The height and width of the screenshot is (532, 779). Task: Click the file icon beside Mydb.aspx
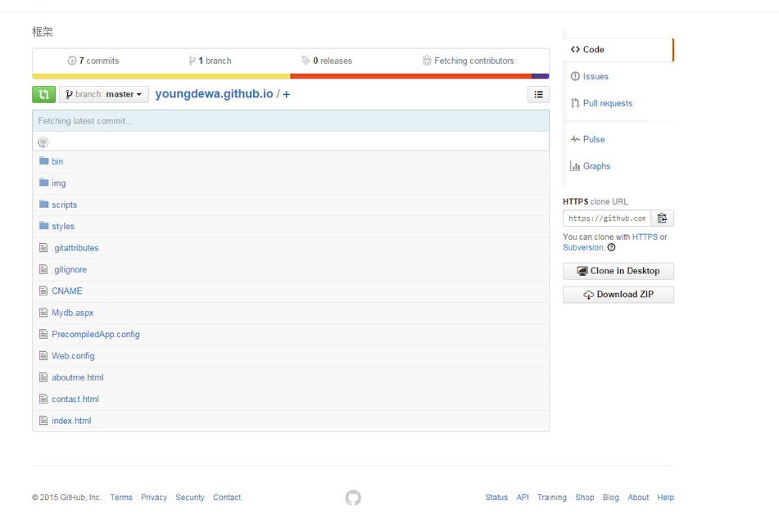pos(43,313)
